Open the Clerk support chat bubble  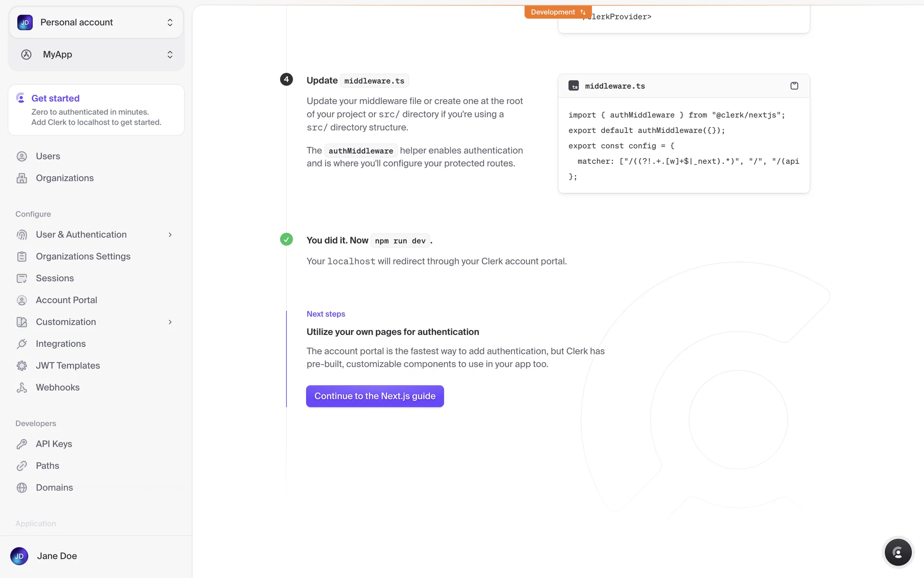pos(898,552)
